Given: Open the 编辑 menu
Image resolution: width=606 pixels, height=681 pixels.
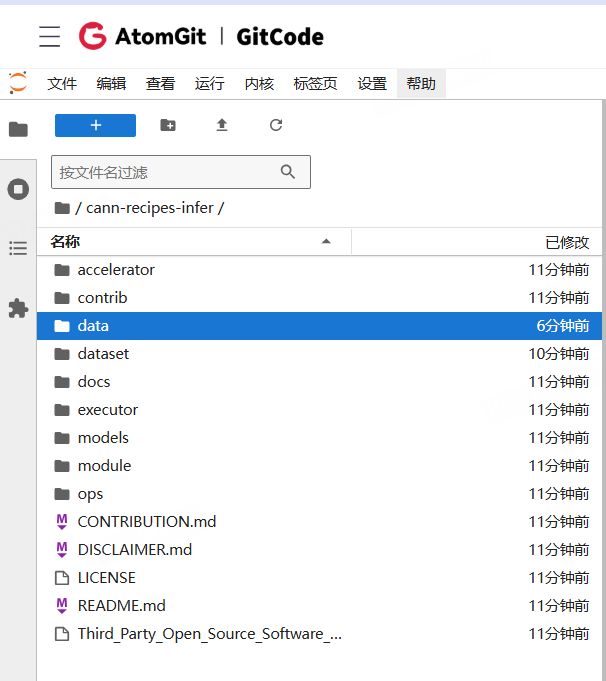Looking at the screenshot, I should coord(111,83).
